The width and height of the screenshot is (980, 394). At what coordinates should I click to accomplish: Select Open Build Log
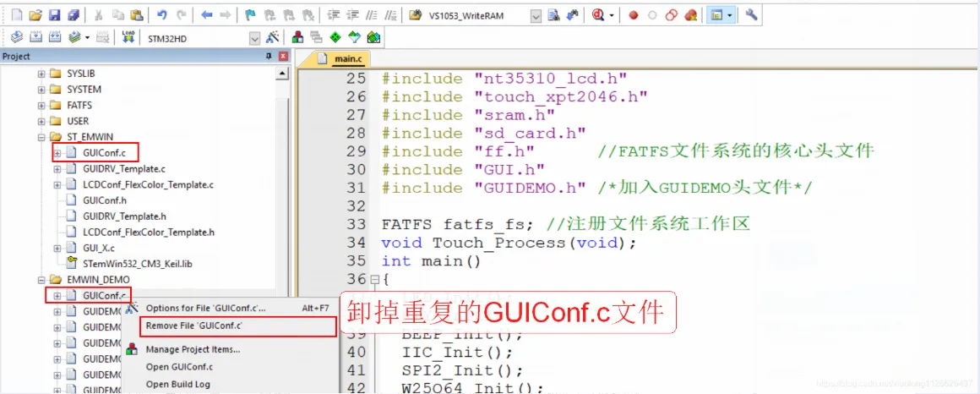click(x=231, y=384)
